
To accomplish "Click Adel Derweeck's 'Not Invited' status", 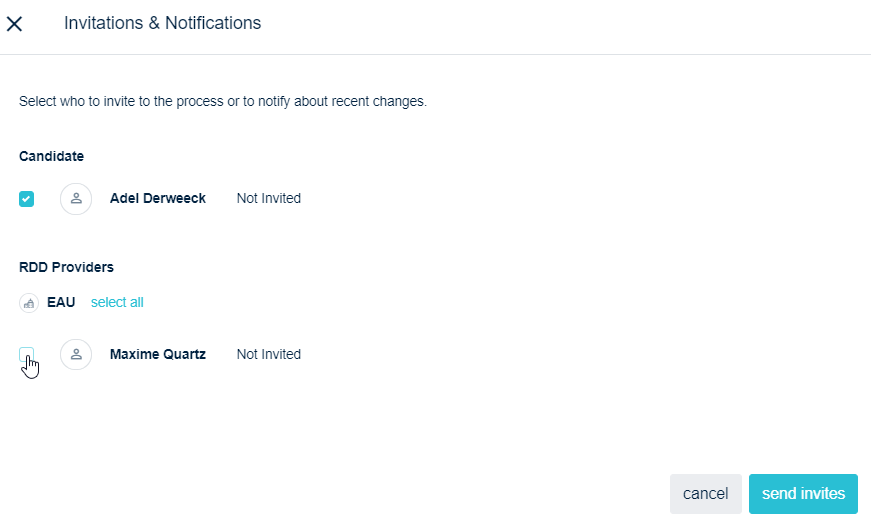I will (269, 198).
